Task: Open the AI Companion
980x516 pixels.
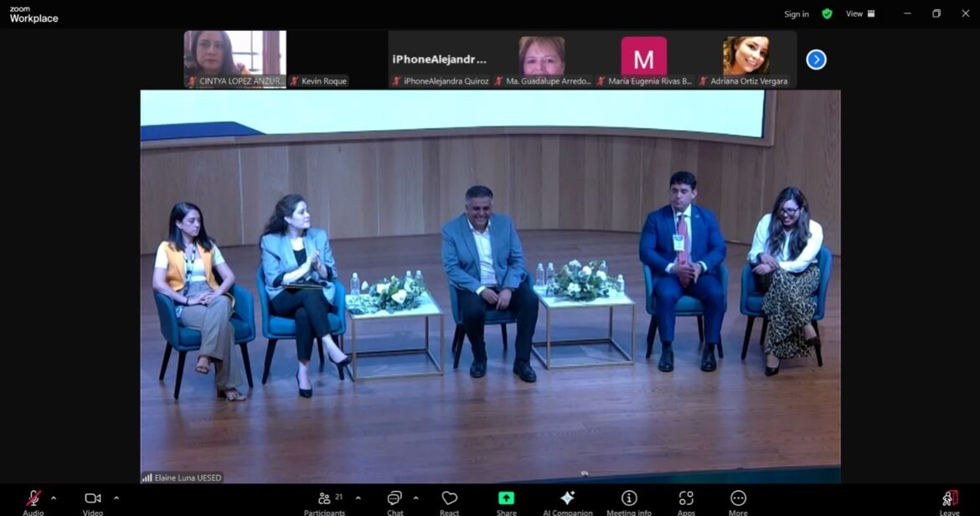Action: [567, 499]
